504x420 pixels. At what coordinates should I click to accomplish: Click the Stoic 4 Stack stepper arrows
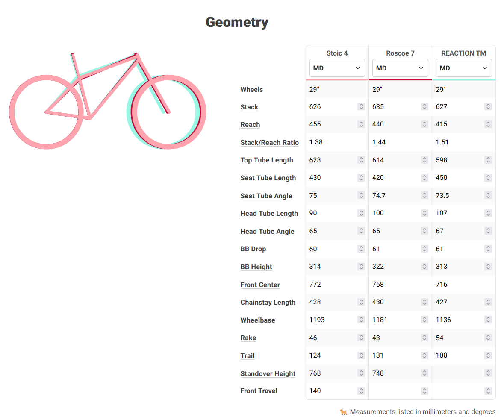[361, 107]
